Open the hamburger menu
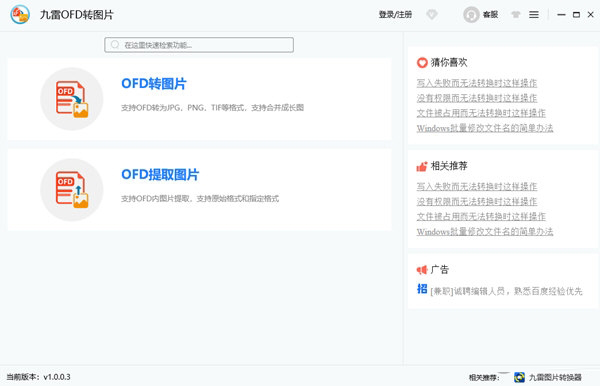Screen dimensions: 600x386 534,15
